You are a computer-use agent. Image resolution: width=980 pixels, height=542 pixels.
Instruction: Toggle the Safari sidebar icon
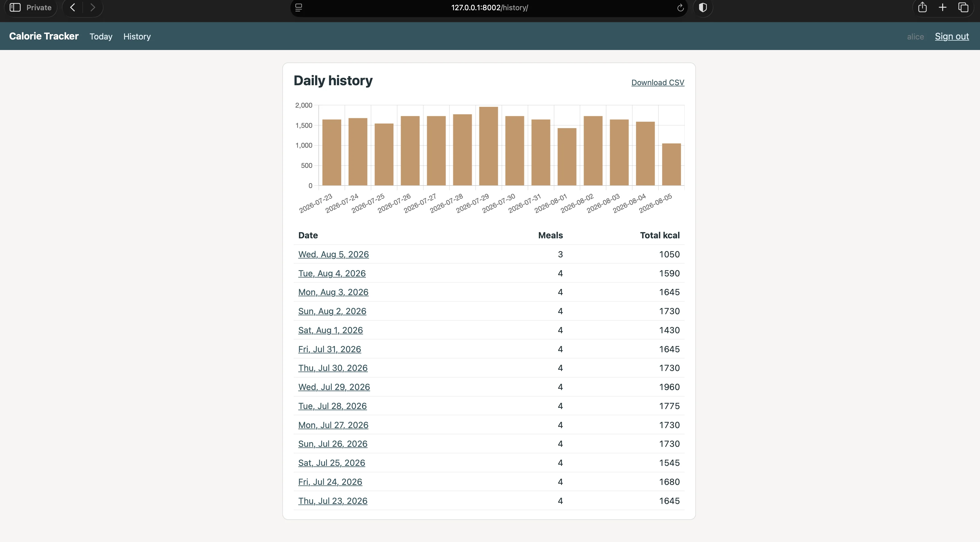click(x=15, y=7)
